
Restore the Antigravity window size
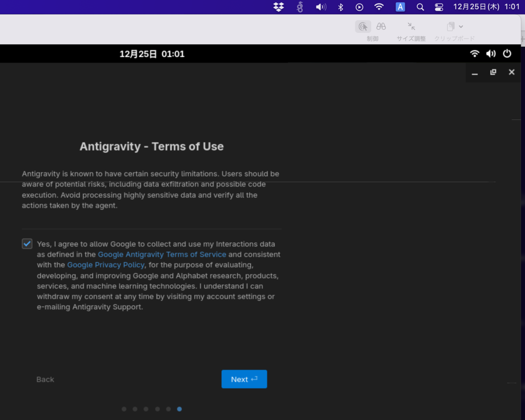493,72
